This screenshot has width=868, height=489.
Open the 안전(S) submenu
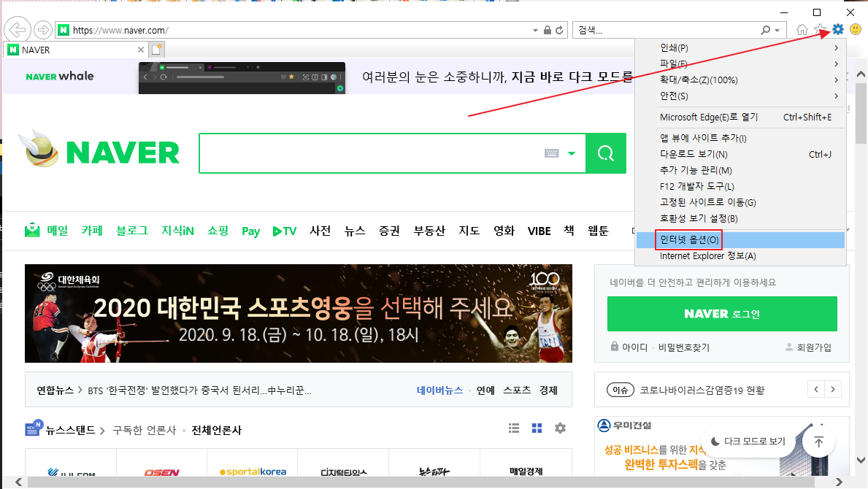tap(741, 96)
